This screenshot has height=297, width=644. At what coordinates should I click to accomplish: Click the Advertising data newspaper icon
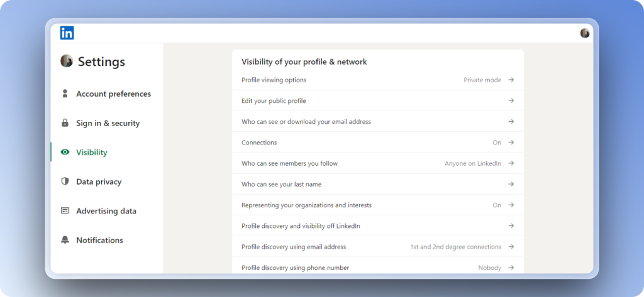65,211
